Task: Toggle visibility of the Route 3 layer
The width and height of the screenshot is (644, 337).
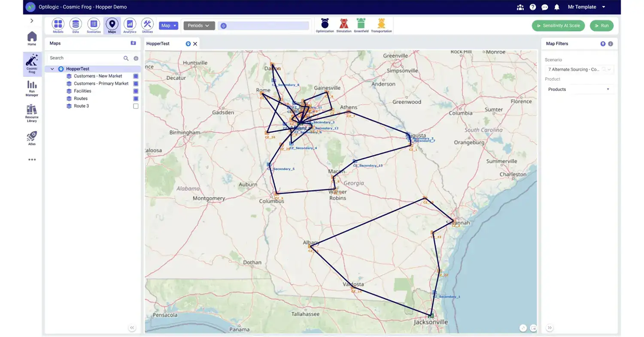Action: (136, 106)
